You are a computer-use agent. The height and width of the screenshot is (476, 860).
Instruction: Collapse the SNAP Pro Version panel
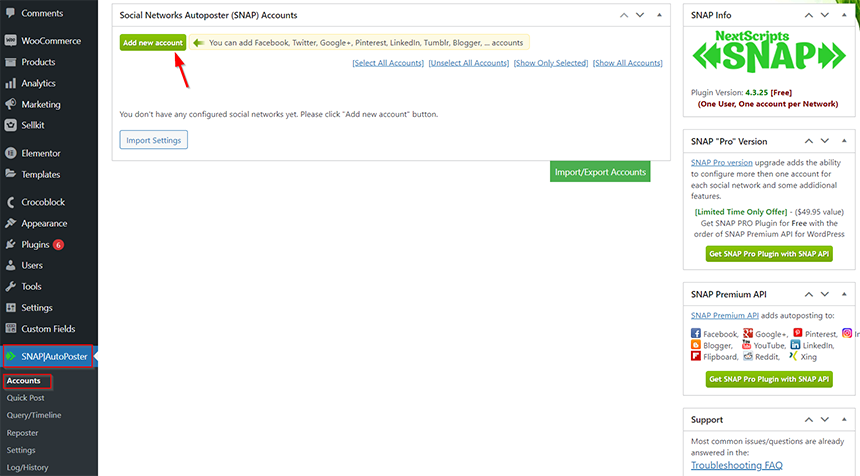click(x=844, y=141)
